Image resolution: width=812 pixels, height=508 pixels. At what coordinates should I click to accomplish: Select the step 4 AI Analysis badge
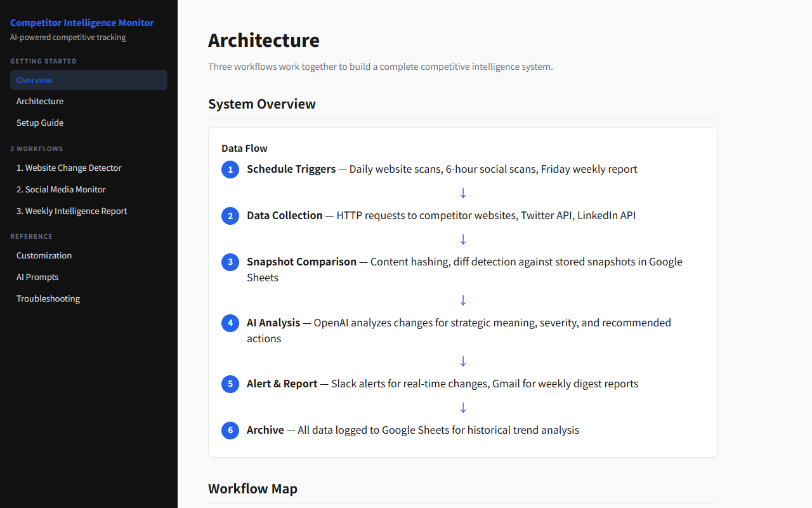[x=230, y=323]
